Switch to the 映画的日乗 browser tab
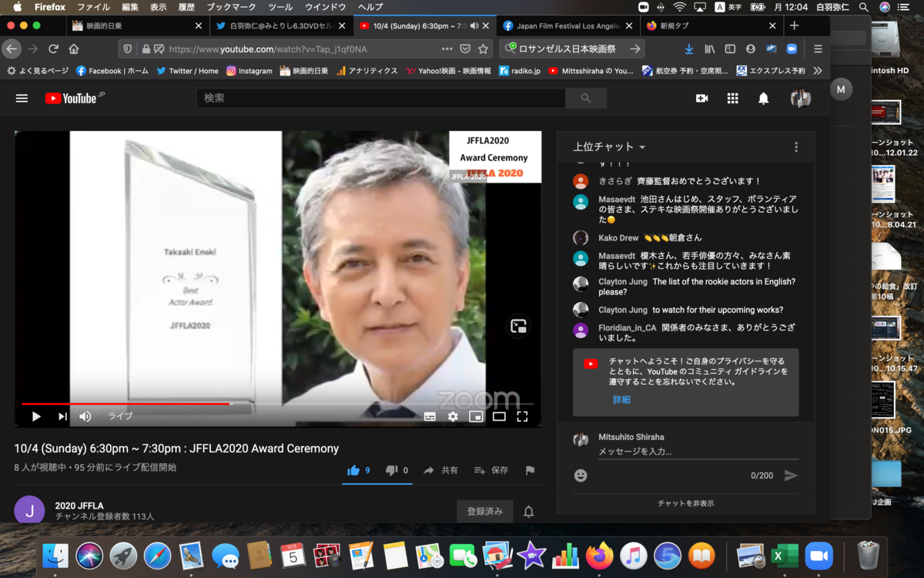 coord(136,25)
